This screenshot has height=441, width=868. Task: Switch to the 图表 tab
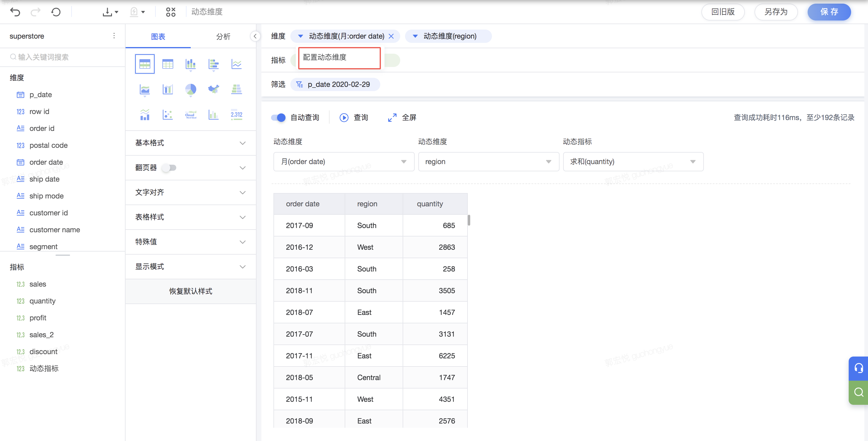158,36
